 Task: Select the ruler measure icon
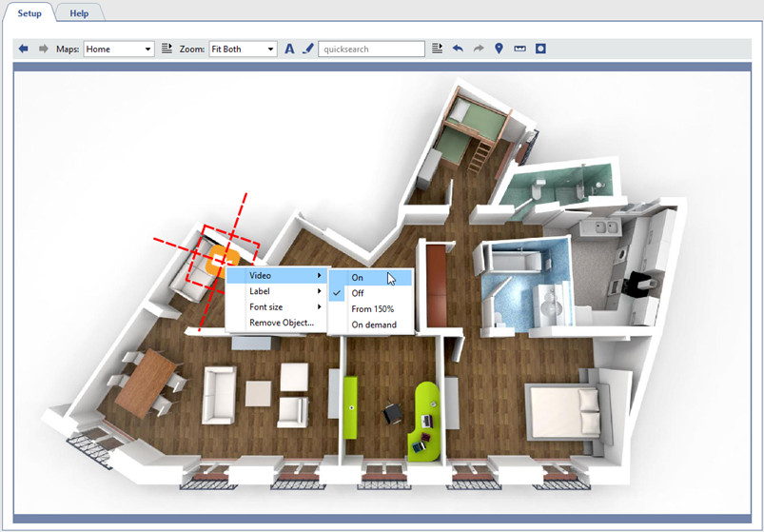point(519,49)
